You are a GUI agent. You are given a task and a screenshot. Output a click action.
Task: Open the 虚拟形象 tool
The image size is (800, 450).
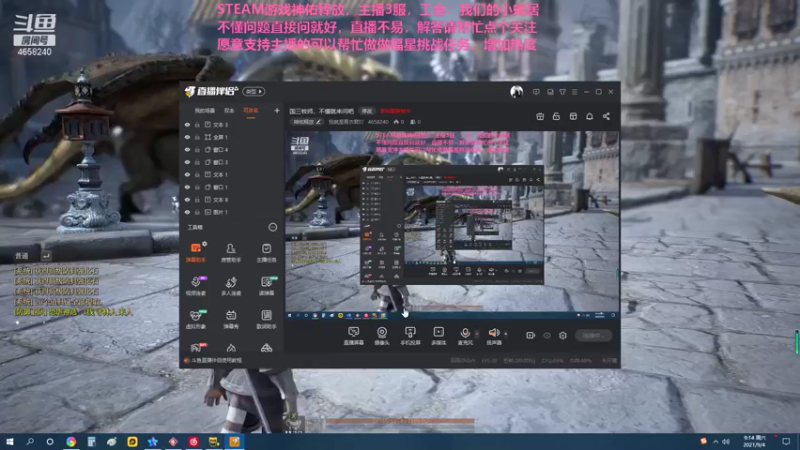click(196, 319)
